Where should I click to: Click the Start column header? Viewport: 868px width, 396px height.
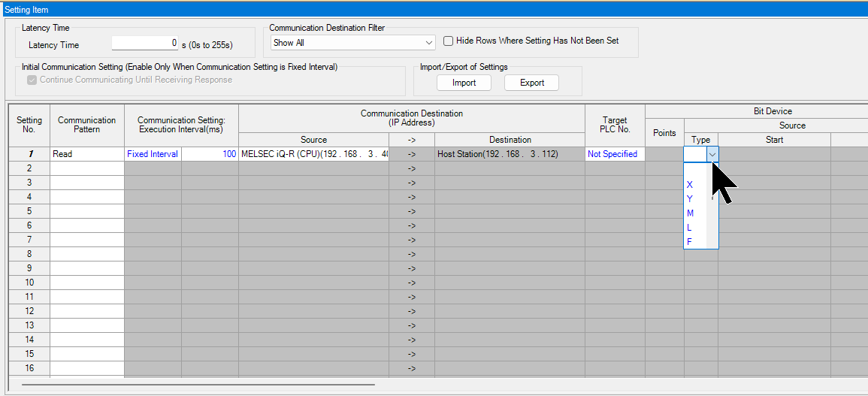pyautogui.click(x=775, y=140)
